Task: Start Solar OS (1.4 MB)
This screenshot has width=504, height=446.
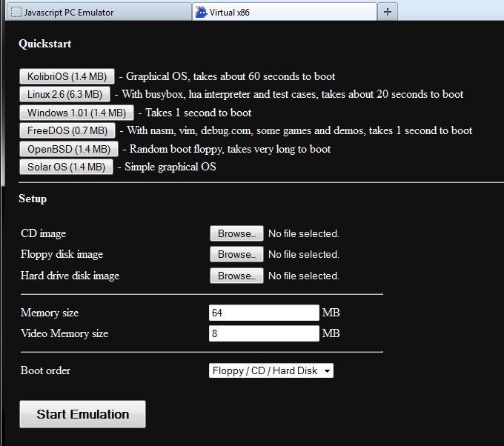Action: click(66, 167)
